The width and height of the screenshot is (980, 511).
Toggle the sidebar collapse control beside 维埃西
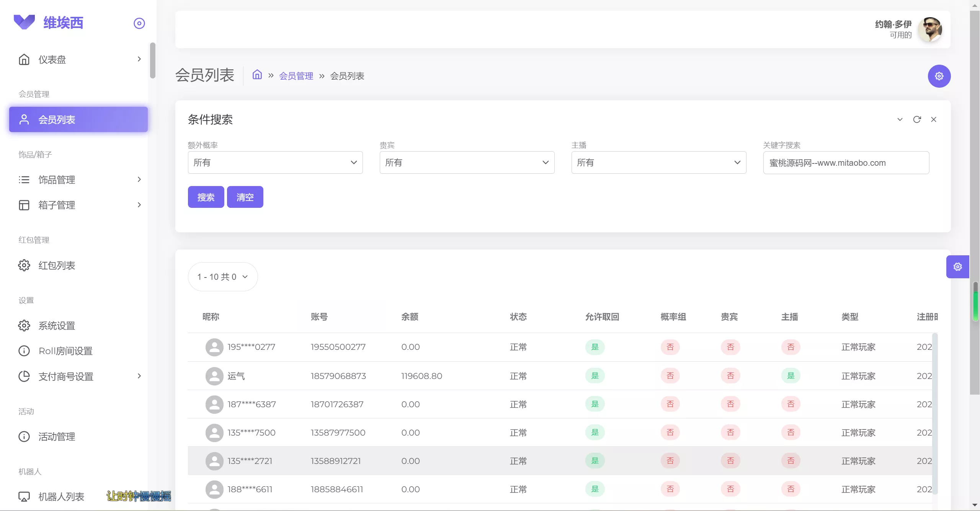click(x=139, y=23)
